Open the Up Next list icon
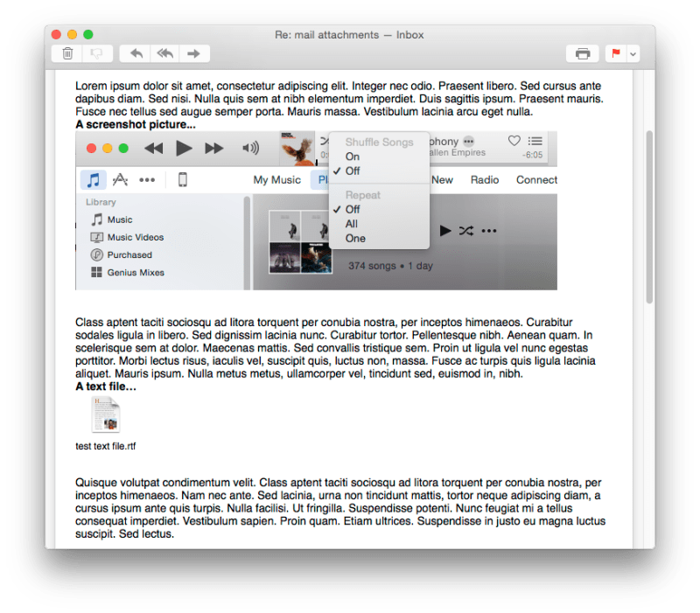Viewport: 700px width, 613px height. [x=536, y=140]
